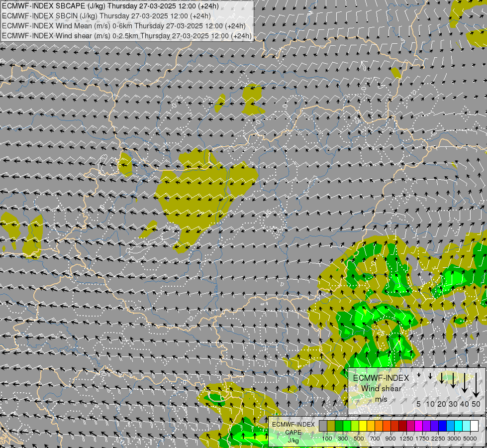Click the '40' label in wind shear legend
The height and width of the screenshot is (448, 487).
465,404
